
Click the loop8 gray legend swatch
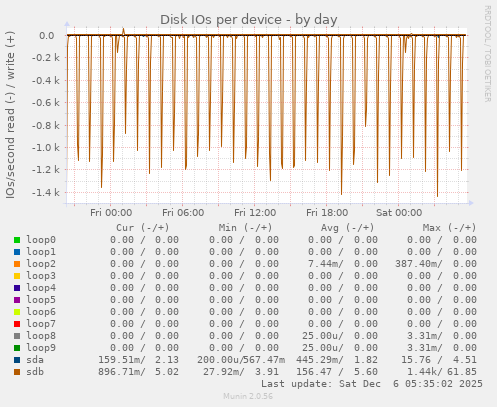pos(17,336)
